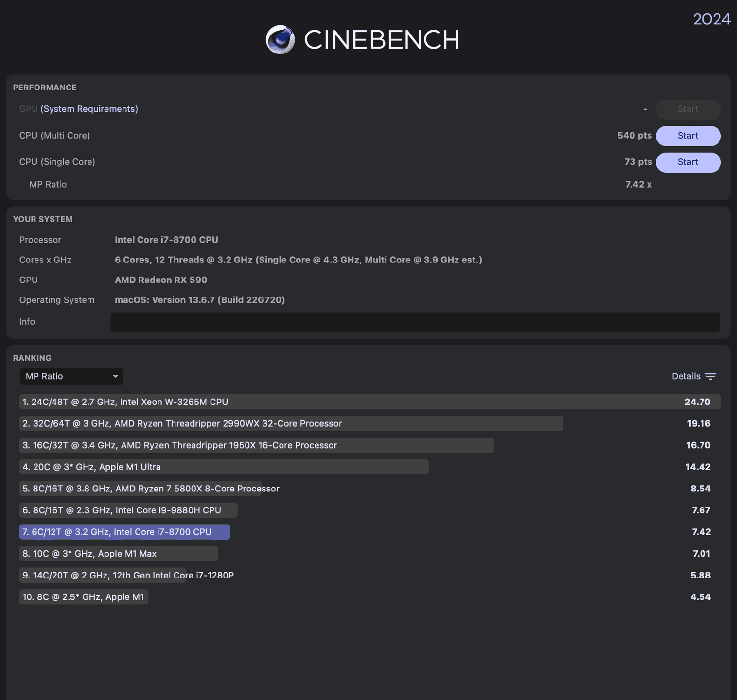Open the MP Ratio ranking dropdown
The image size is (737, 700).
pyautogui.click(x=71, y=376)
